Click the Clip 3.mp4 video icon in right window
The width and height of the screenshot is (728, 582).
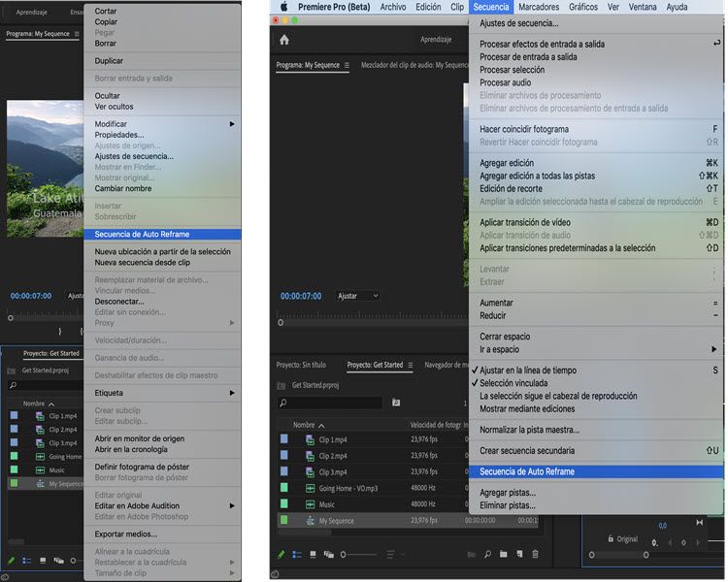311,472
